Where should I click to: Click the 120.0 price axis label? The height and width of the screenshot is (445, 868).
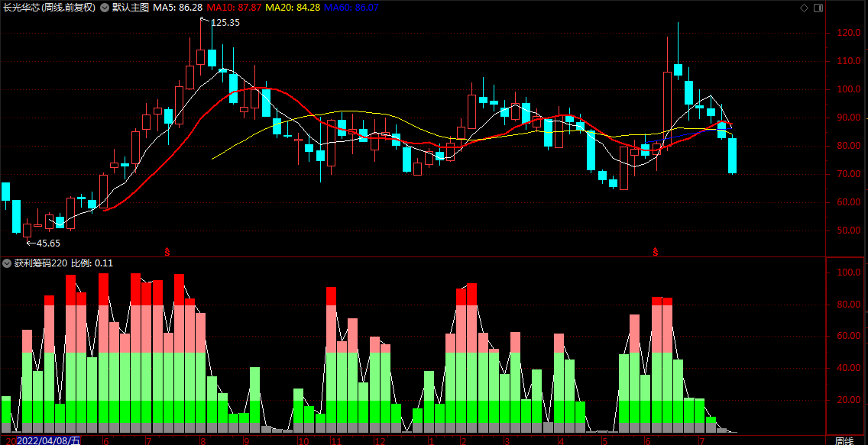point(849,33)
